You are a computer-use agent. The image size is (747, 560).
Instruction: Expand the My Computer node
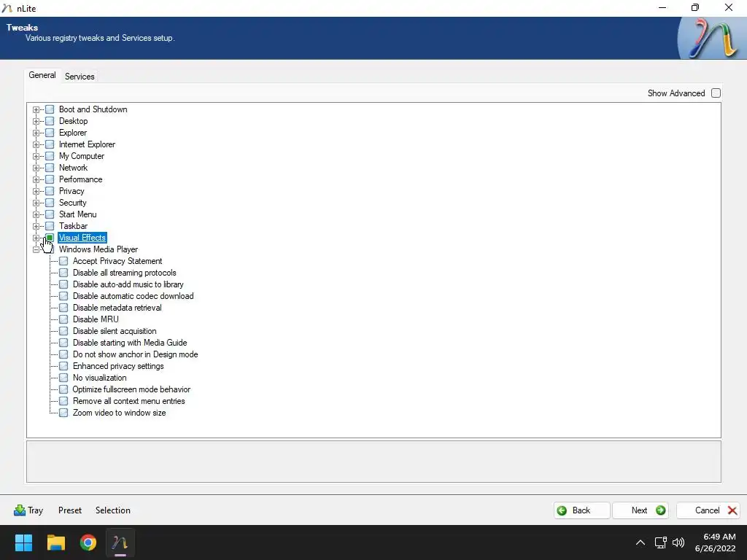pos(36,156)
